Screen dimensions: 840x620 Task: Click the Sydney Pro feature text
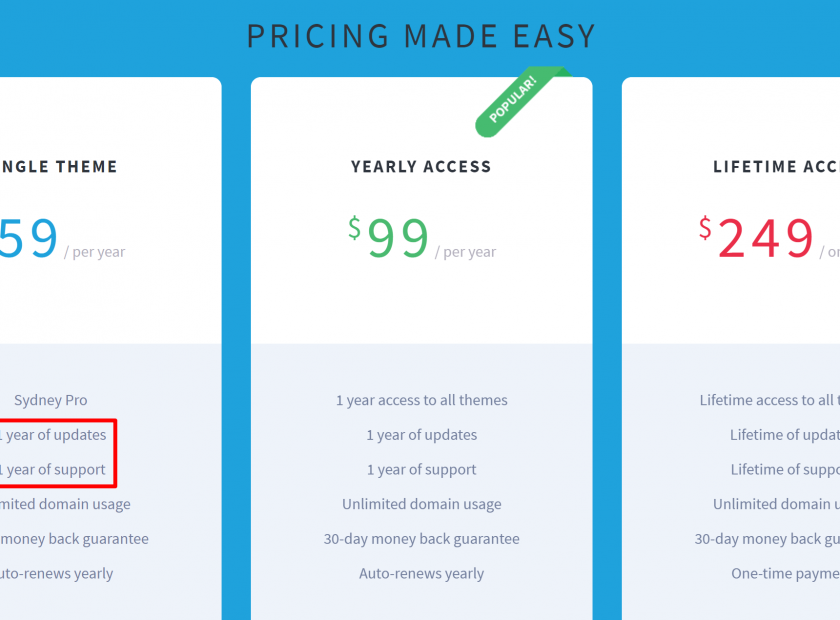(x=51, y=400)
